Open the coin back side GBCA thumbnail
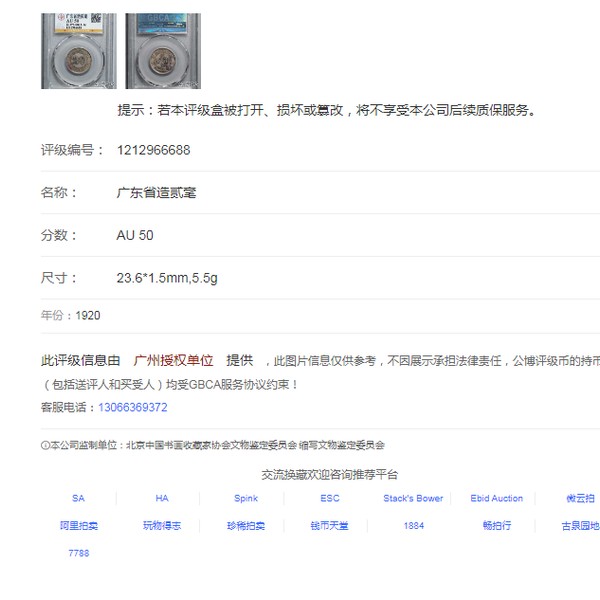This screenshot has width=600, height=600. coord(163,51)
